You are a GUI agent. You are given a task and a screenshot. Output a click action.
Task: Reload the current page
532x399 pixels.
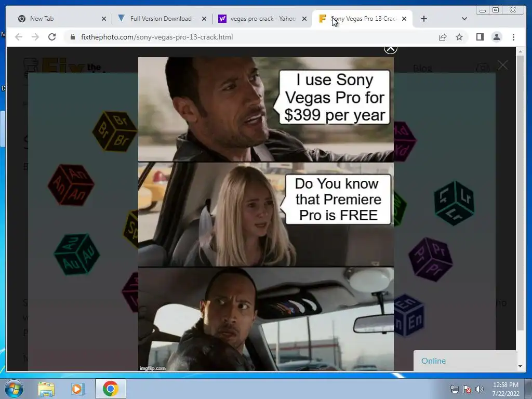click(52, 37)
